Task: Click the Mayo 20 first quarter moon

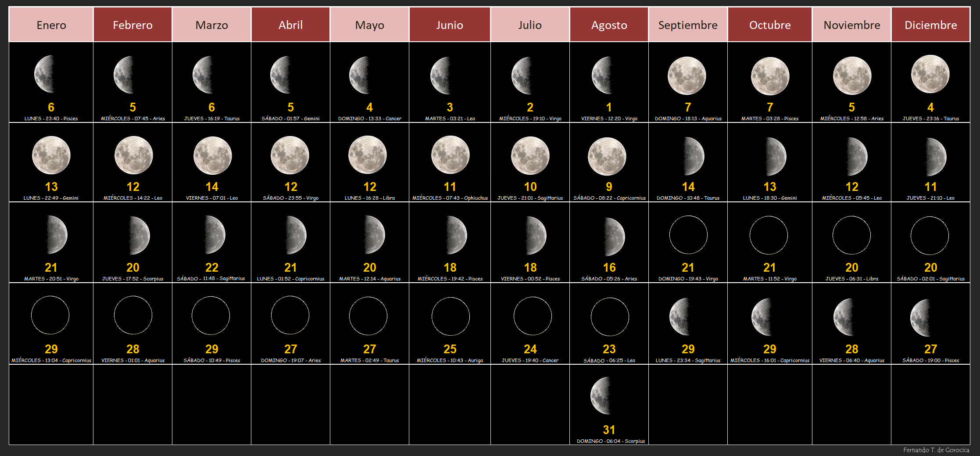Action: (x=373, y=235)
